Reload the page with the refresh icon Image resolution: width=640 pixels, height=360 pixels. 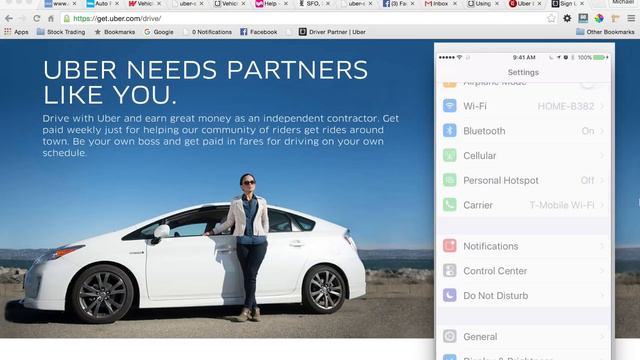point(37,18)
